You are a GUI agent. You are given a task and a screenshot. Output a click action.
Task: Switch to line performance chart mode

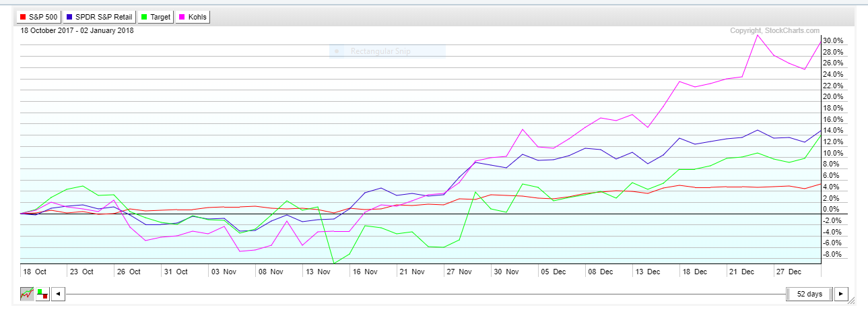27,294
